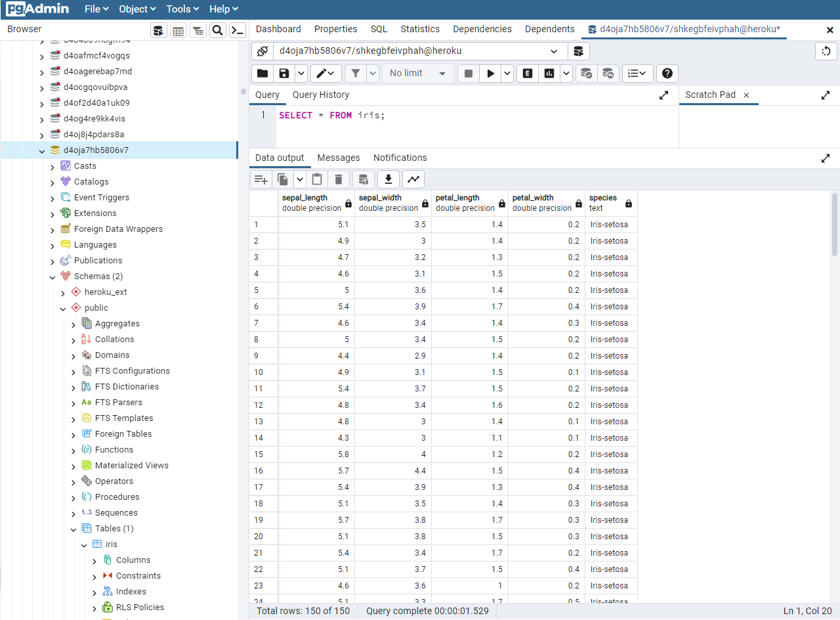The height and width of the screenshot is (620, 840).
Task: Open the Save options dropdown arrow
Action: [x=301, y=74]
